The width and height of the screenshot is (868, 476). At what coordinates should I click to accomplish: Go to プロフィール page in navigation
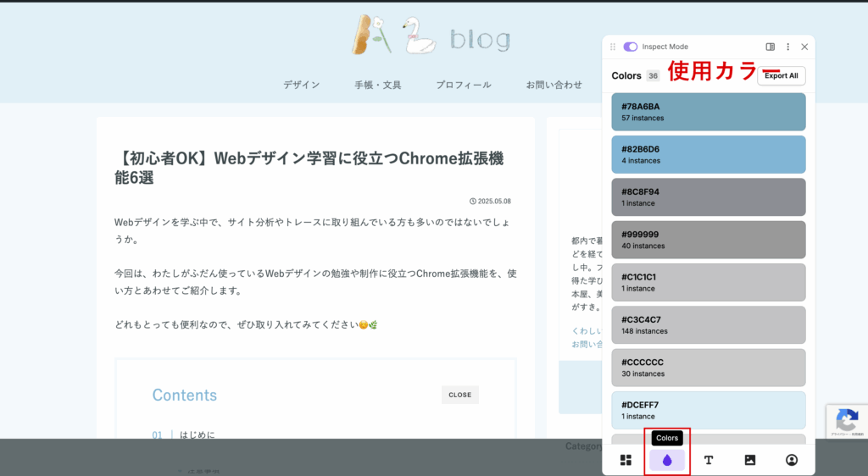tap(464, 85)
